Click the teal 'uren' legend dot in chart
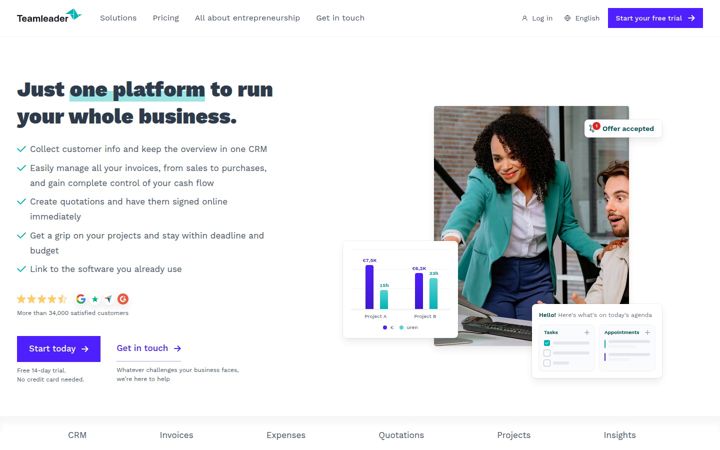Screen dimensions: 720x450 click(x=401, y=327)
